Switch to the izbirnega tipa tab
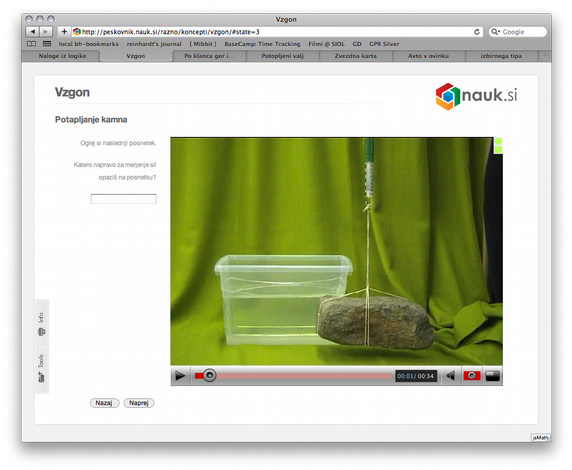 (501, 56)
